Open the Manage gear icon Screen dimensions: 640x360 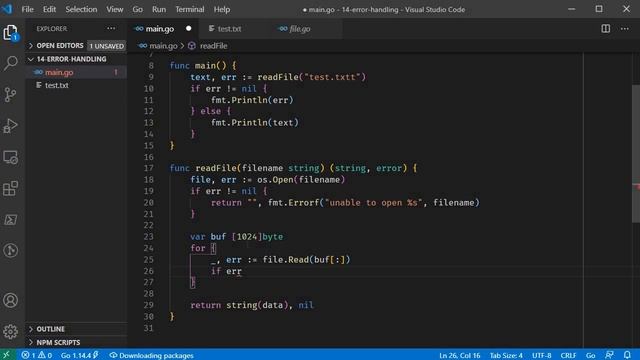[11, 331]
